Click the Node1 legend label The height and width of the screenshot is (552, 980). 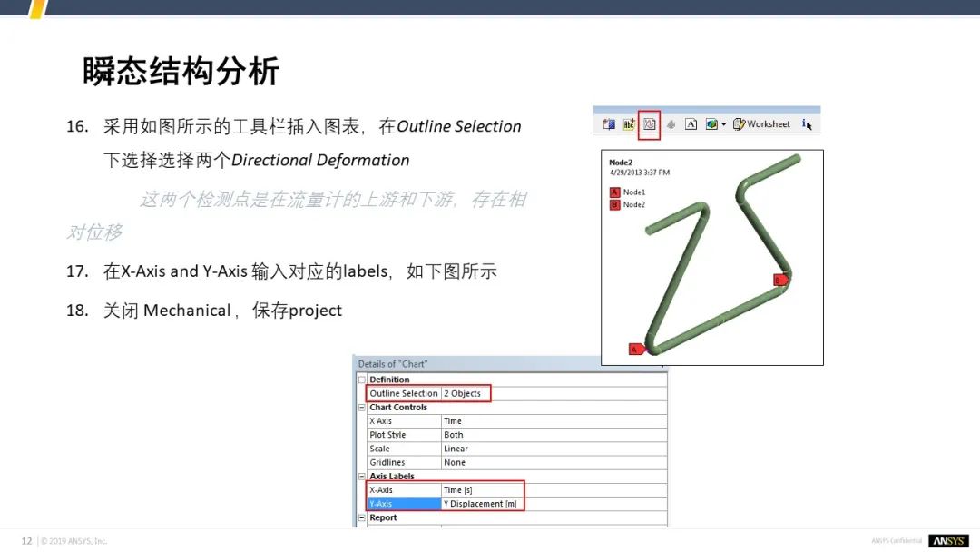(x=633, y=192)
